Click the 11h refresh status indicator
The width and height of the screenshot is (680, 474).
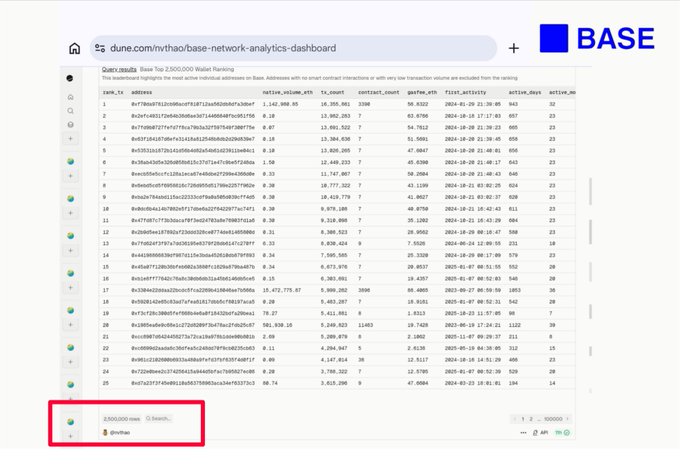point(562,433)
